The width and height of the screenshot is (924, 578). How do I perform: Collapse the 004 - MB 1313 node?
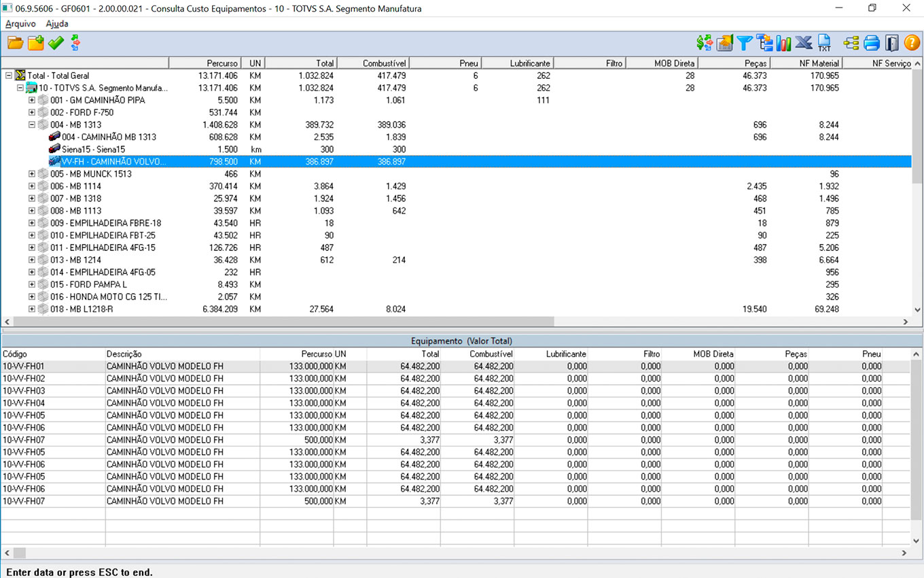click(32, 125)
